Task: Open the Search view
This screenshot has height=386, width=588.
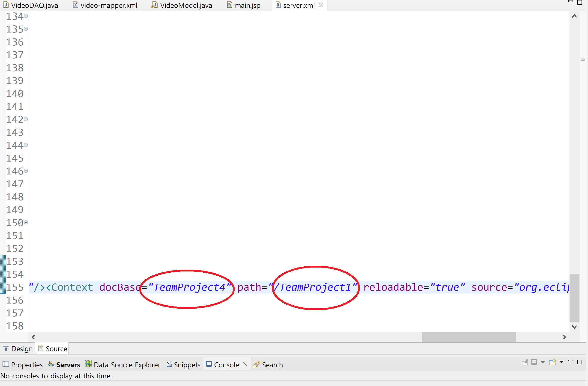Action: pyautogui.click(x=272, y=365)
